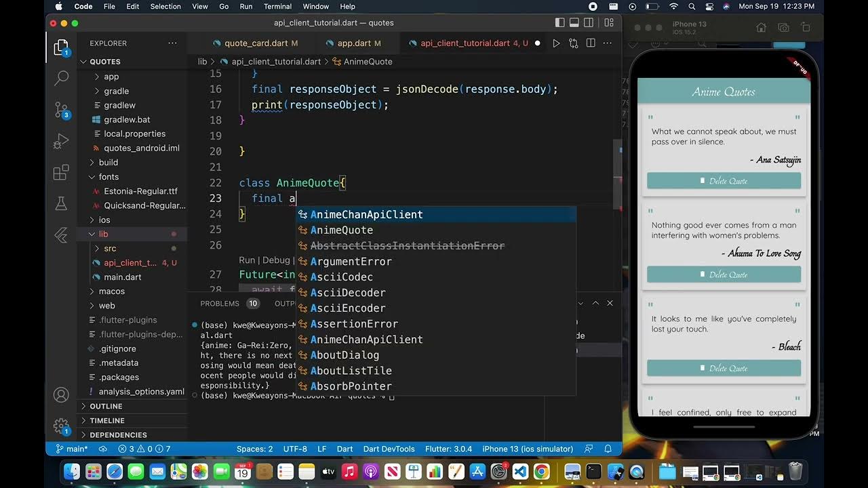Delete the Bleach quote
The height and width of the screenshot is (488, 868).
724,368
